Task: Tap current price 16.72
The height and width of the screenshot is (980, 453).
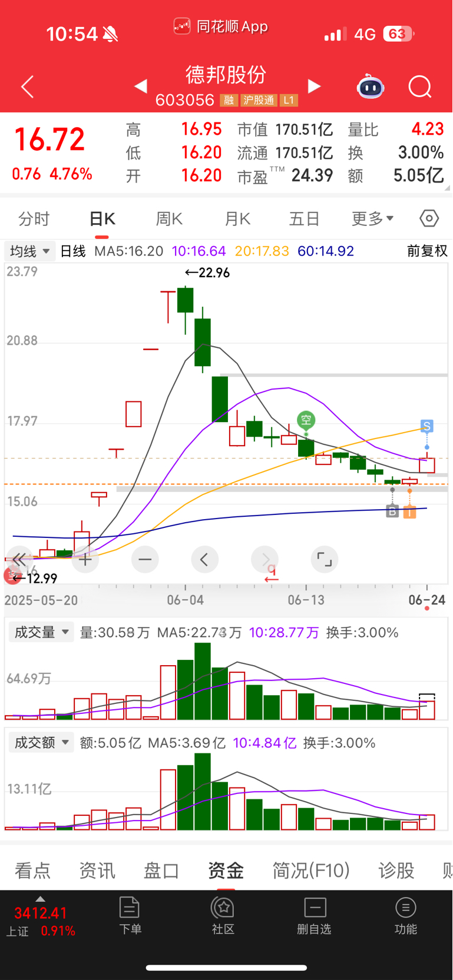Action: point(49,139)
